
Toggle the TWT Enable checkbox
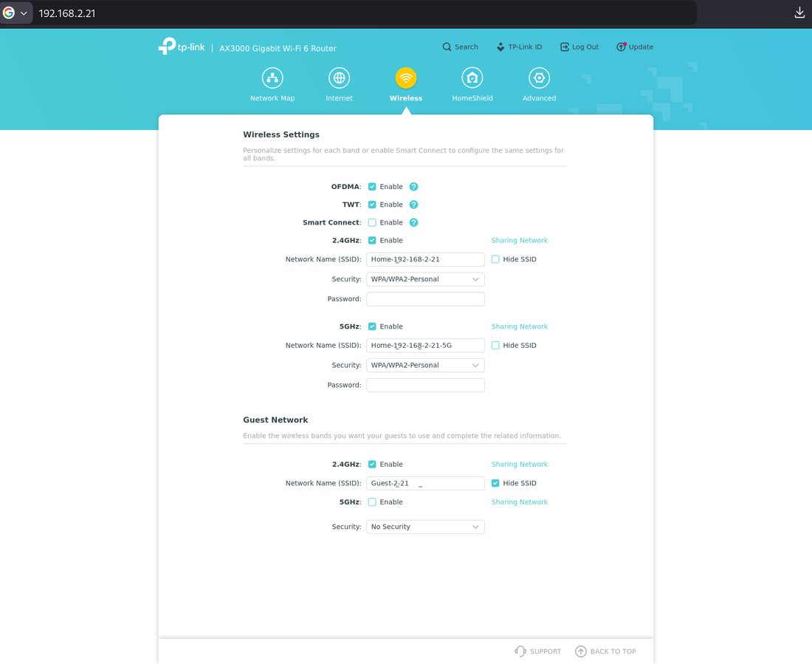[372, 205]
